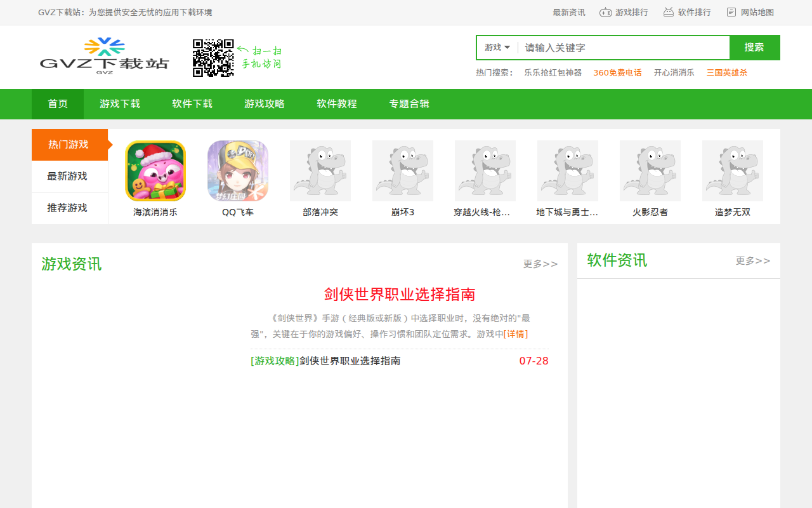Open the 游戏下载 navigation menu item
Viewport: 812px width, 508px height.
[x=120, y=104]
